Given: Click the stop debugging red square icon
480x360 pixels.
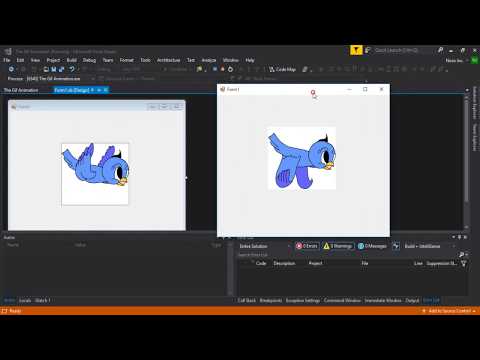Looking at the screenshot, I should coord(222,69).
